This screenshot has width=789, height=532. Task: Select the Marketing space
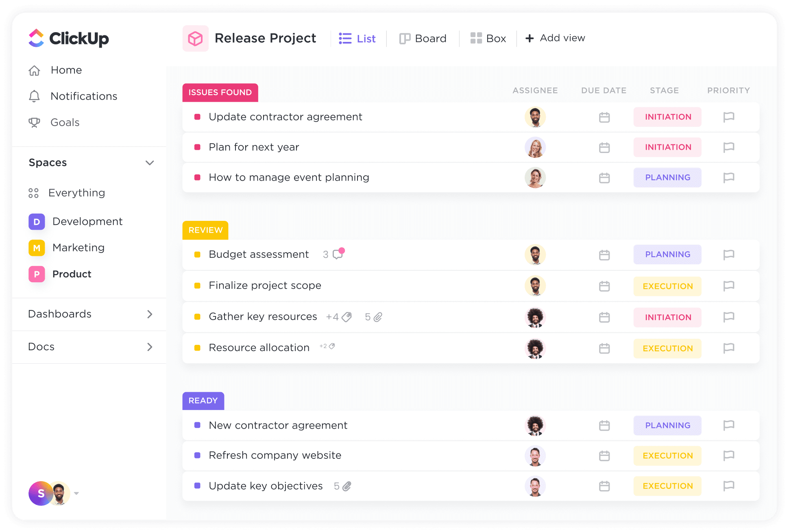(x=77, y=247)
